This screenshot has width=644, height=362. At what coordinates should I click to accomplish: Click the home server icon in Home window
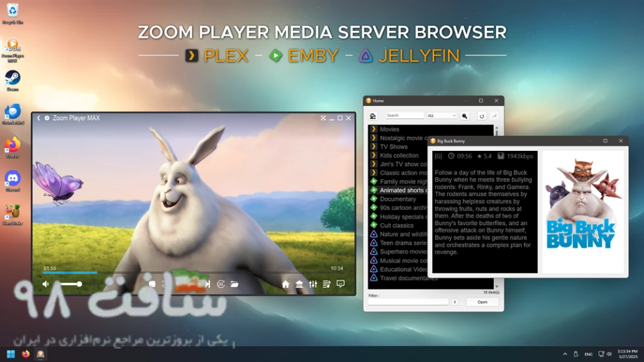[372, 116]
